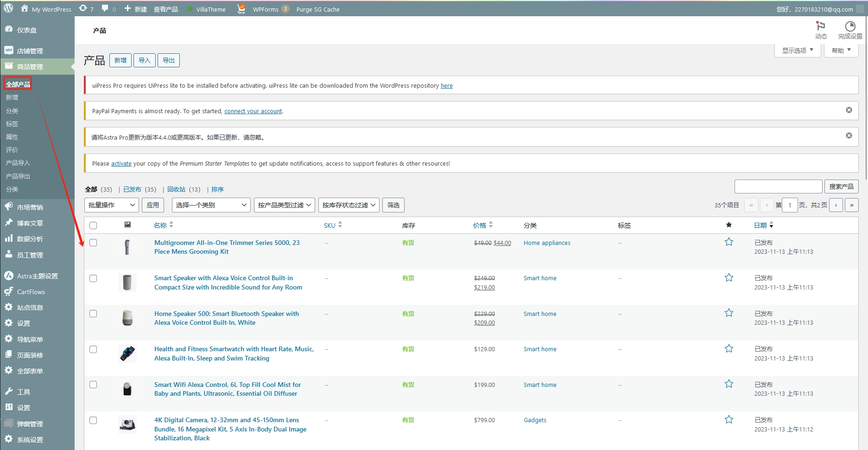
Task: Sort by featured star column header
Action: [729, 225]
